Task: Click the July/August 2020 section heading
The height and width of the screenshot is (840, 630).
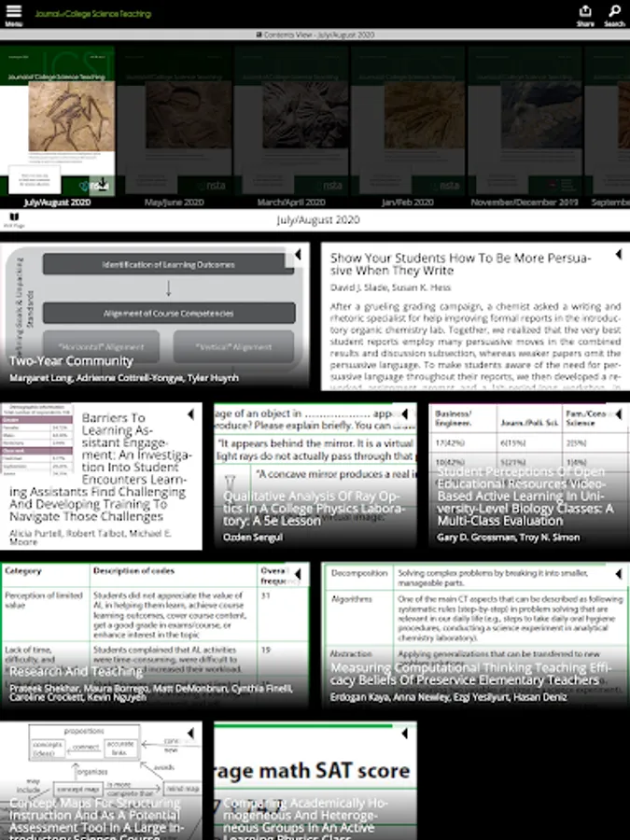Action: [318, 220]
